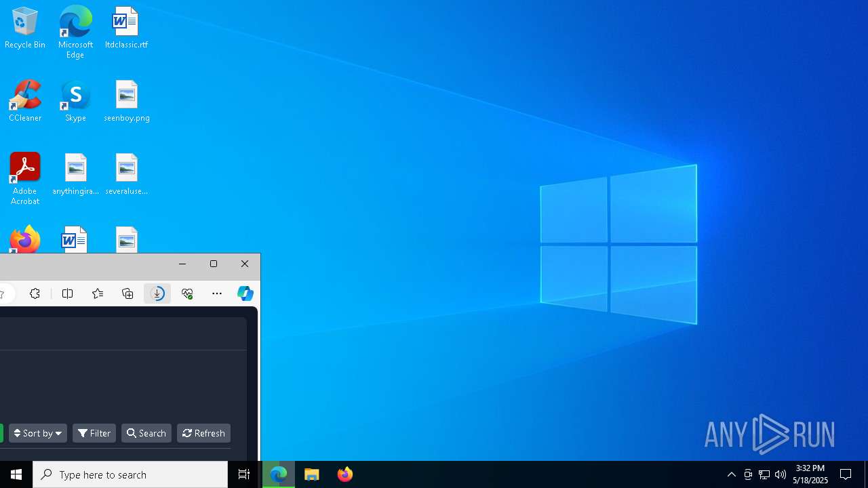The width and height of the screenshot is (868, 488).
Task: Click the Search button in page
Action: pyautogui.click(x=146, y=433)
